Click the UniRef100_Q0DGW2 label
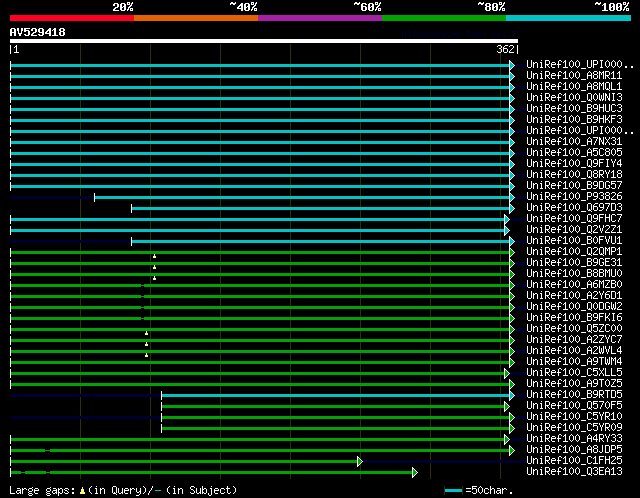The image size is (640, 498). [574, 307]
